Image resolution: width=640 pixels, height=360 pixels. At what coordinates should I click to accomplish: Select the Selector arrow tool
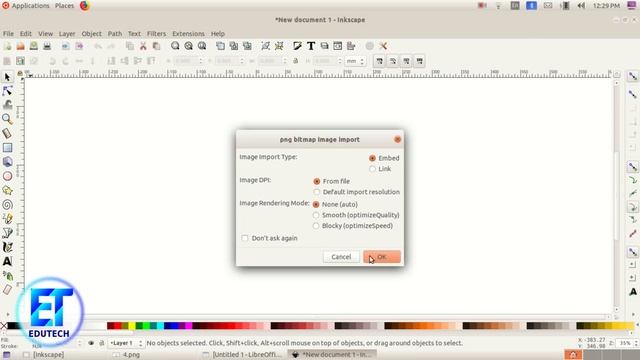coord(7,77)
